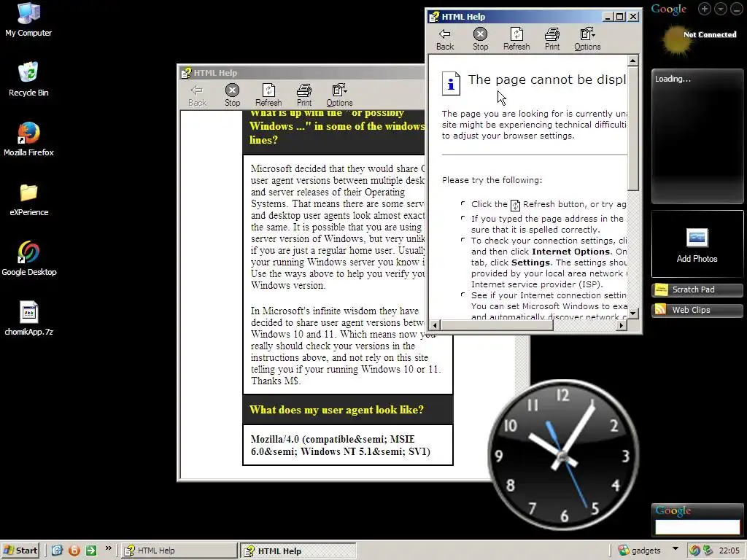Select the Google Desktop shortcut icon
This screenshot has width=747, height=560.
(28, 259)
